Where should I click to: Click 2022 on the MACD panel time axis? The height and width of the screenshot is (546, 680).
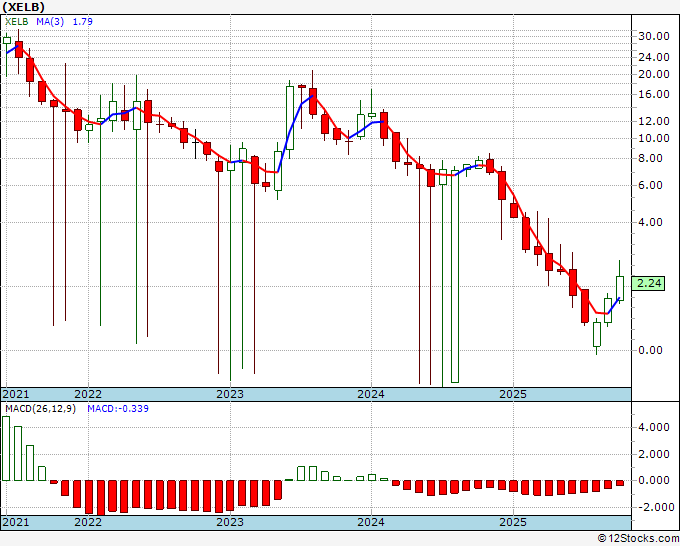point(88,522)
